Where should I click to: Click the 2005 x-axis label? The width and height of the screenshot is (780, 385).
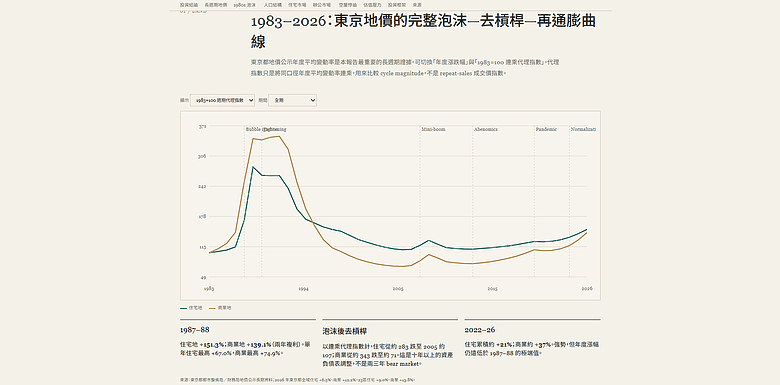pos(397,289)
